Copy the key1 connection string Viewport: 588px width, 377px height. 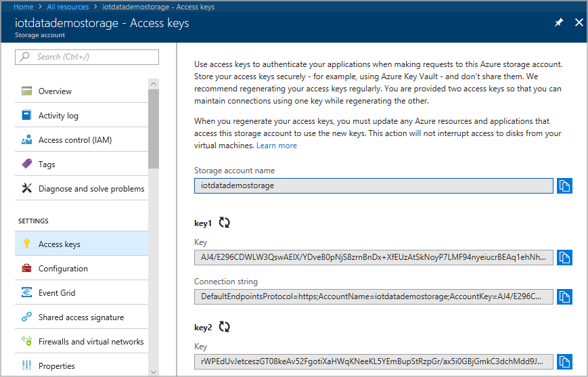tap(564, 296)
